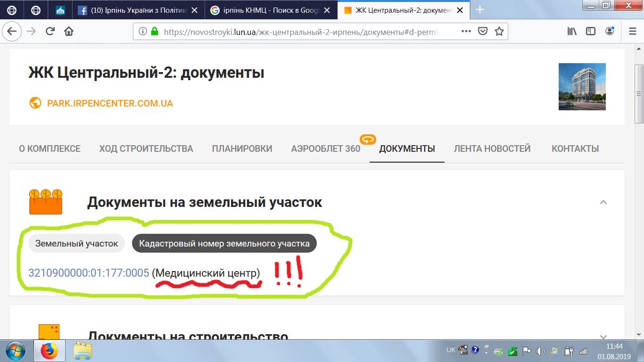Switch to the pinned building icon tab
Image resolution: width=644 pixels, height=362 pixels.
60,10
